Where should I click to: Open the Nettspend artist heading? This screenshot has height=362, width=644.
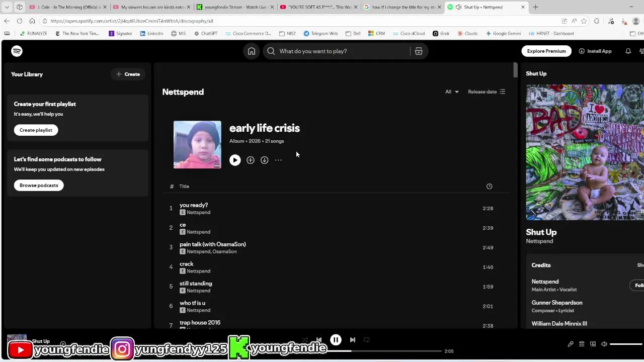click(183, 92)
